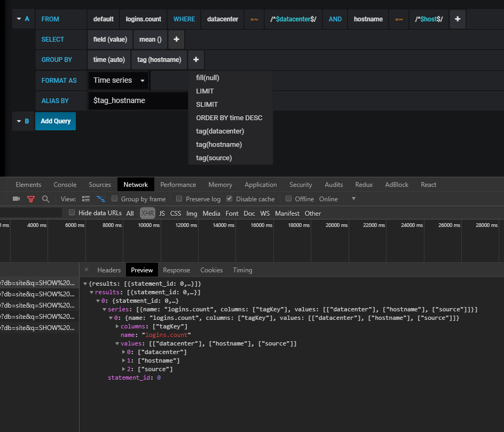Collapse the values tree in Preview

117,343
